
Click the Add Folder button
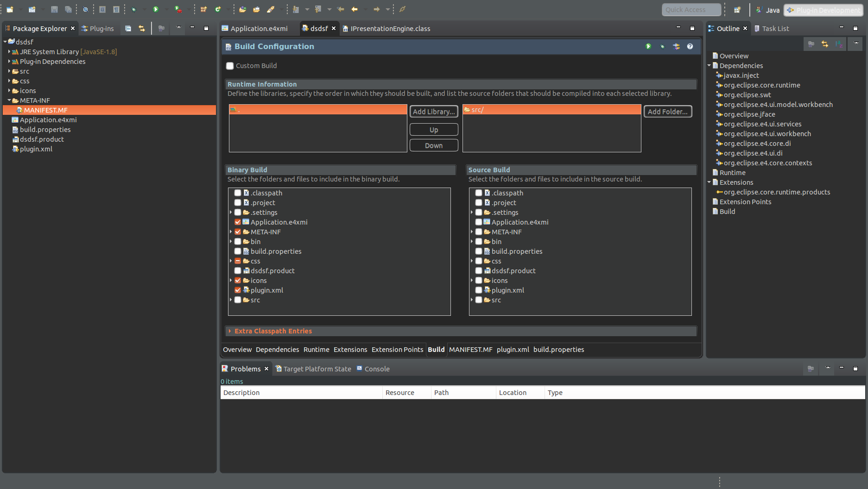click(668, 111)
